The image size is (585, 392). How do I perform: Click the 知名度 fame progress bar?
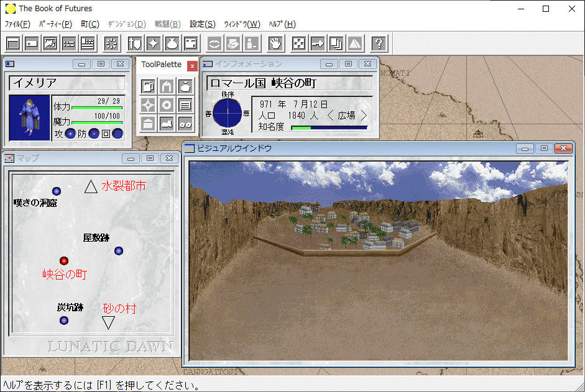329,127
